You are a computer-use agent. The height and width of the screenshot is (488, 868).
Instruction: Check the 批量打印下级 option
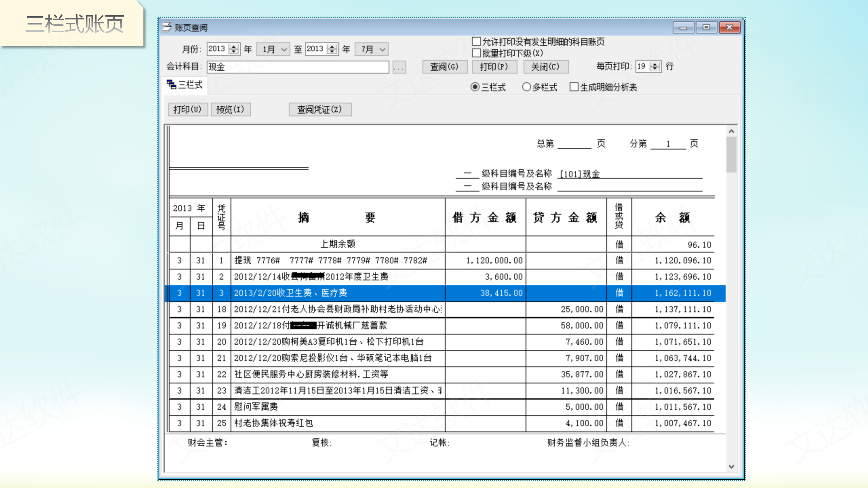(476, 53)
